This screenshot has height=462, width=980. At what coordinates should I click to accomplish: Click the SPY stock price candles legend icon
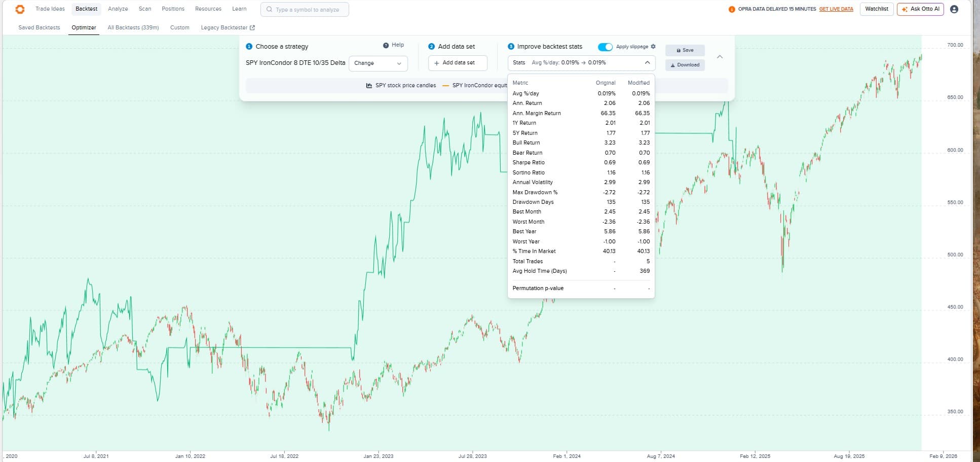[369, 86]
